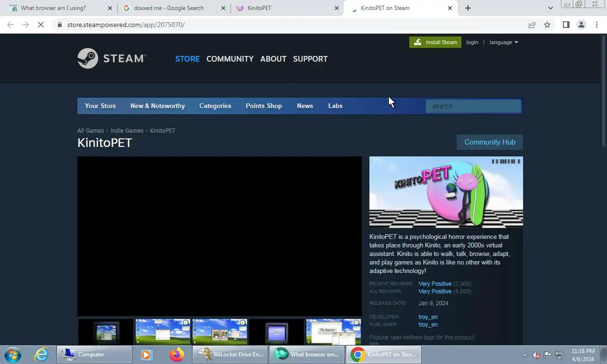Select the second media strip thumbnail
The height and width of the screenshot is (364, 607).
click(163, 332)
